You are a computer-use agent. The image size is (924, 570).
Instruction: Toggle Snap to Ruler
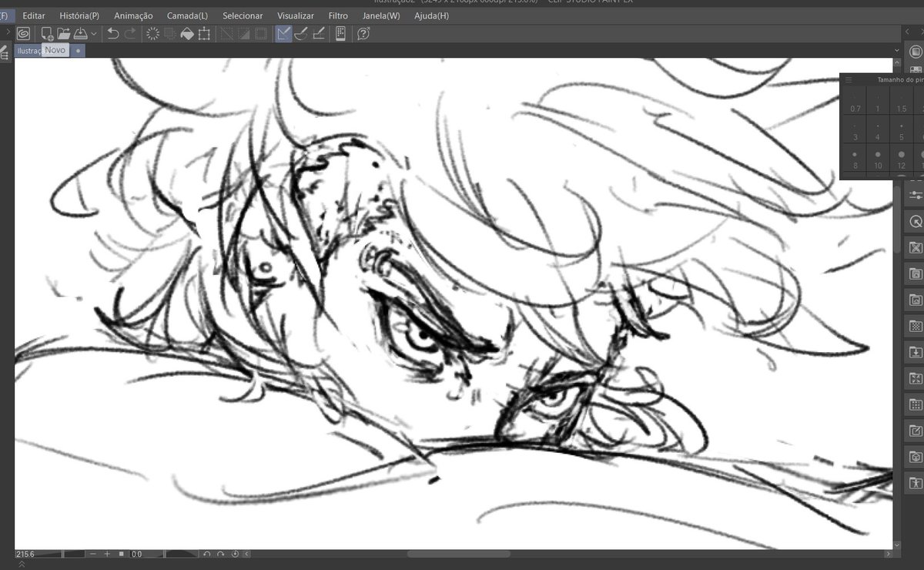[x=283, y=34]
